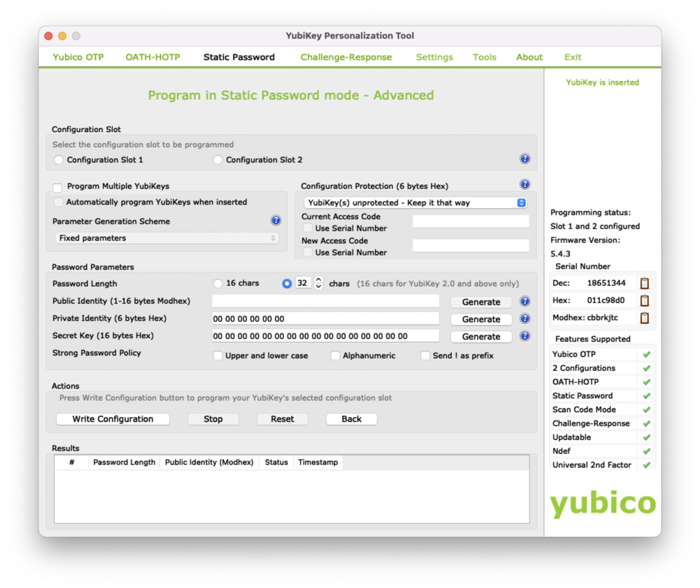Toggle Send ! as prefix
Screen dimensions: 700x588
(x=425, y=356)
